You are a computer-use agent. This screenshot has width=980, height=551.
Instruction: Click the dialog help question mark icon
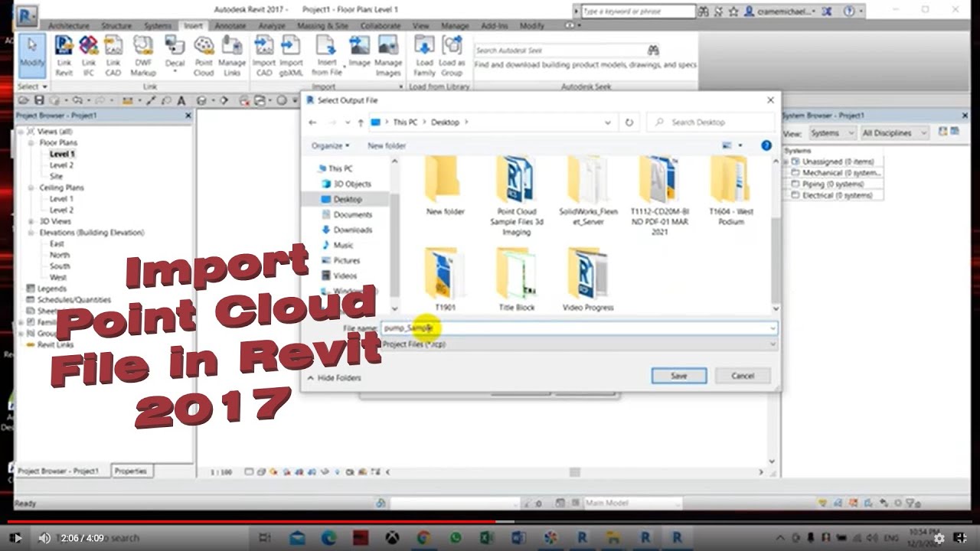[x=766, y=145]
